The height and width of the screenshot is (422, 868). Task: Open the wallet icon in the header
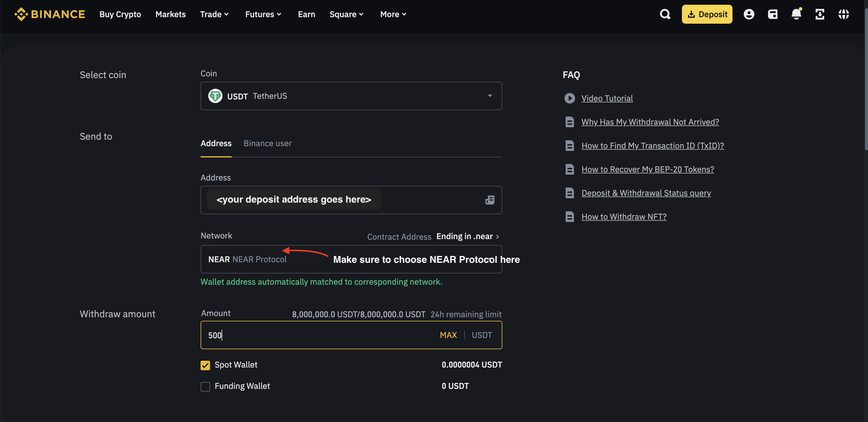[773, 14]
